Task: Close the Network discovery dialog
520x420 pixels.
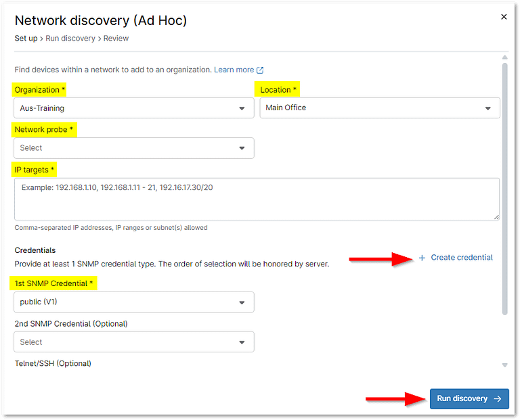Action: click(x=503, y=17)
